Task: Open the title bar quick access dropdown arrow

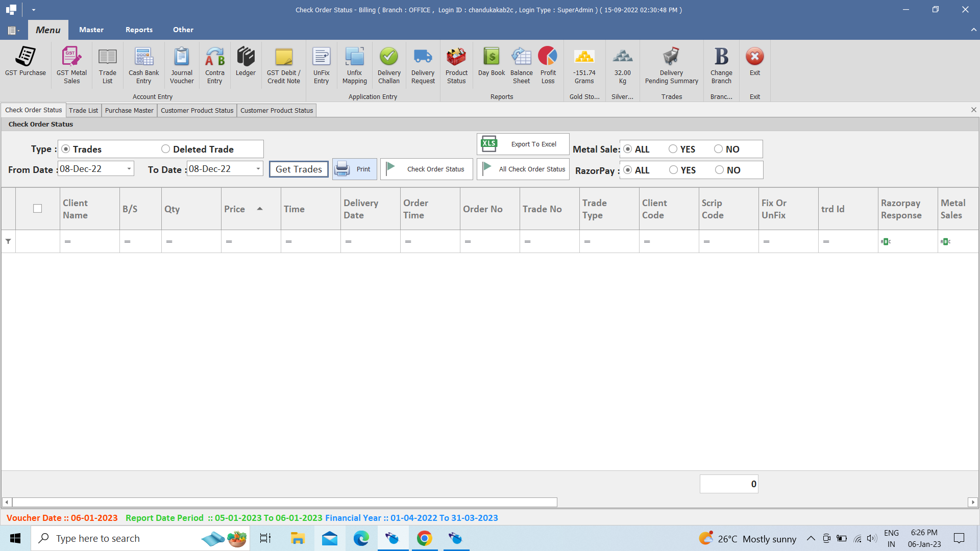Action: [x=34, y=10]
